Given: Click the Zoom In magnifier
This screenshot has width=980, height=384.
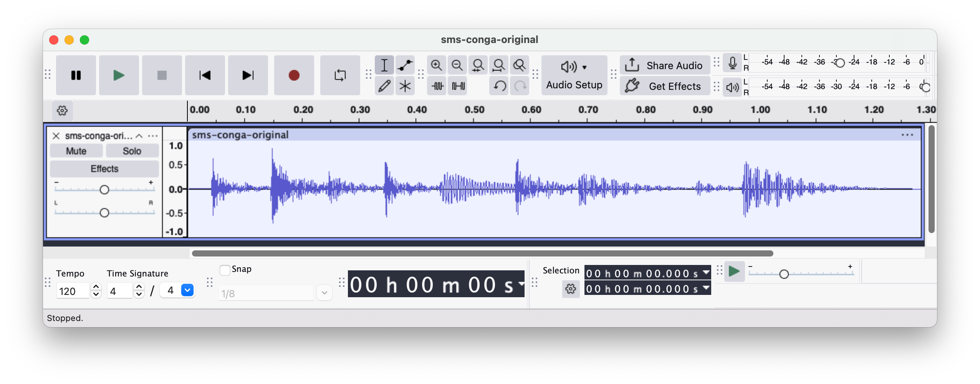Looking at the screenshot, I should tap(436, 65).
